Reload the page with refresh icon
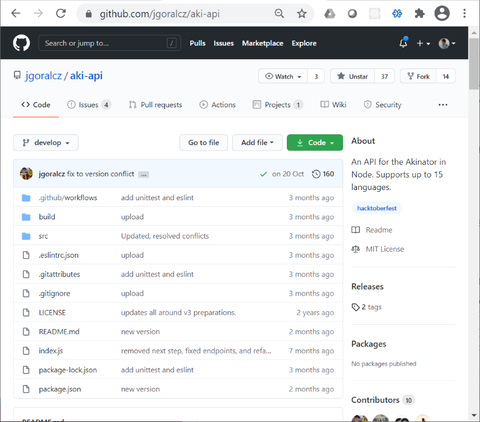The width and height of the screenshot is (480, 422). (x=61, y=14)
